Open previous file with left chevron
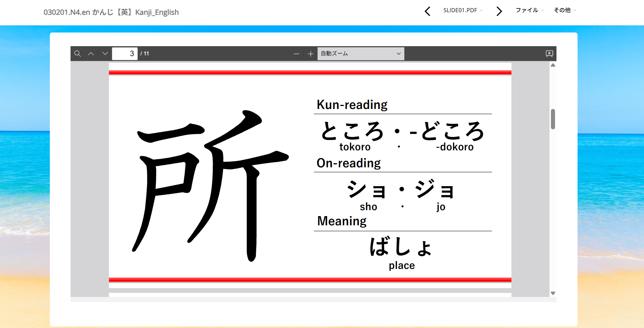The width and height of the screenshot is (644, 328). pyautogui.click(x=427, y=11)
